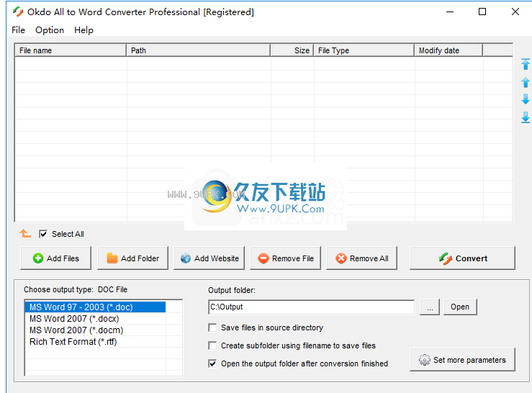Sort by the Path column header
The image size is (532, 393).
pos(198,50)
